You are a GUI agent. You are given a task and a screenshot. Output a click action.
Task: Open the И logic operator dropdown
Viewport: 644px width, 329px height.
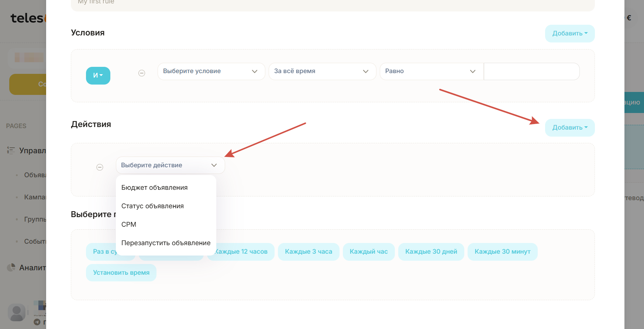click(x=98, y=75)
